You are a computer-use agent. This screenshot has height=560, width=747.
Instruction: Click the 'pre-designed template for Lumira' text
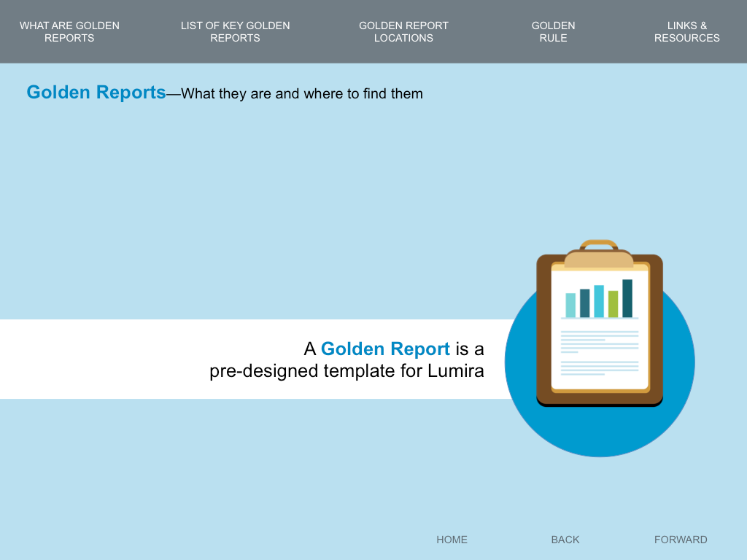click(x=347, y=371)
